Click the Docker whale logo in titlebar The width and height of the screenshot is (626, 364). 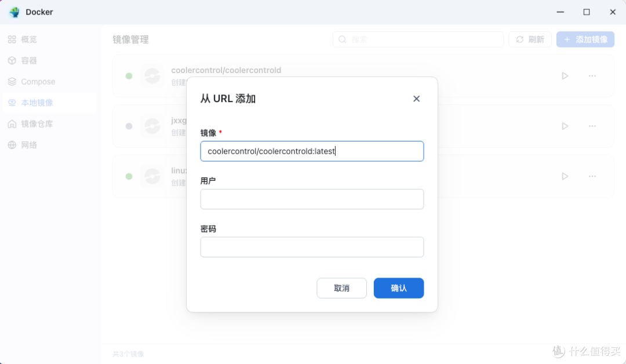coord(14,12)
